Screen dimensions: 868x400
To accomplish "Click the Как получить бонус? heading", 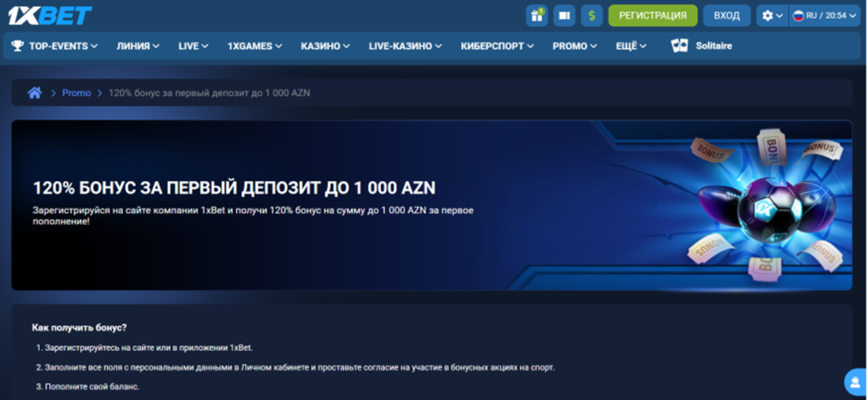I will click(79, 328).
